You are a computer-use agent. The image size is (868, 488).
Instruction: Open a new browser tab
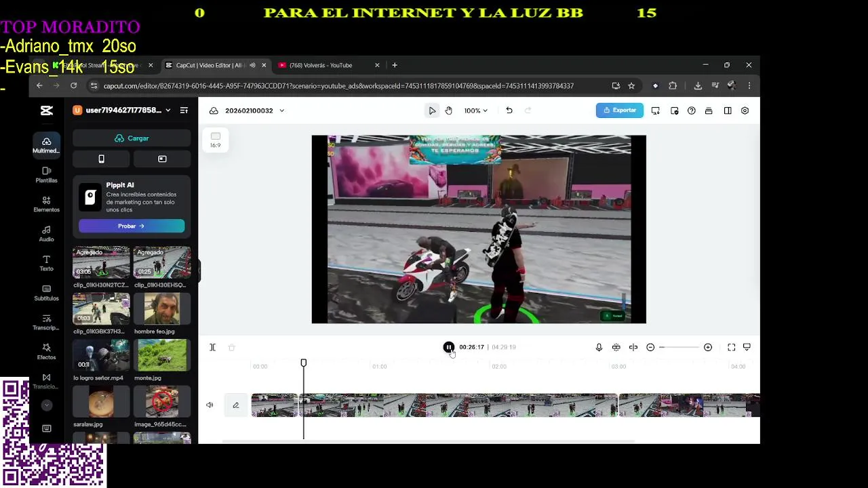click(395, 65)
